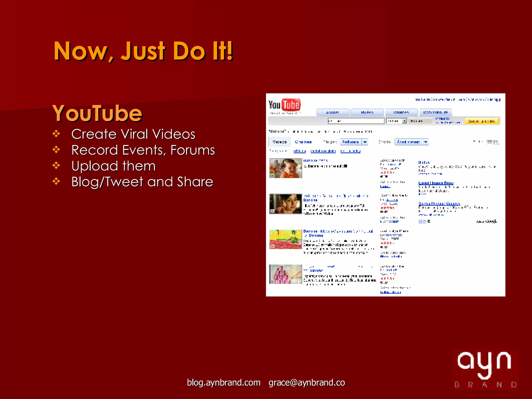Click the plus icon on the baby thumbnail
The width and height of the screenshot is (532, 399).
click(272, 176)
